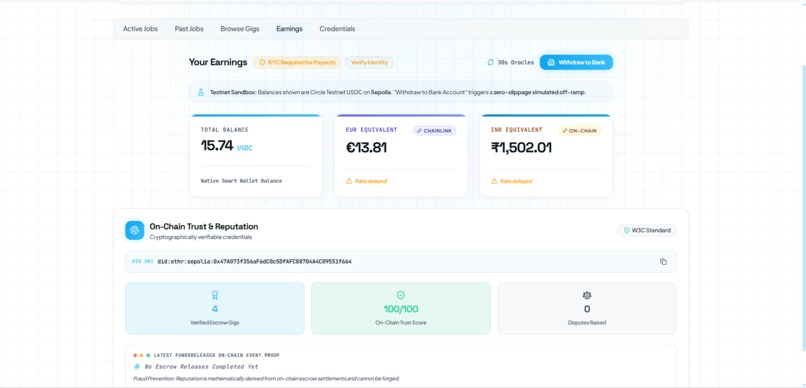Screen dimensions: 806x388
Task: Click the testnet sandbox flask icon
Action: [201, 93]
